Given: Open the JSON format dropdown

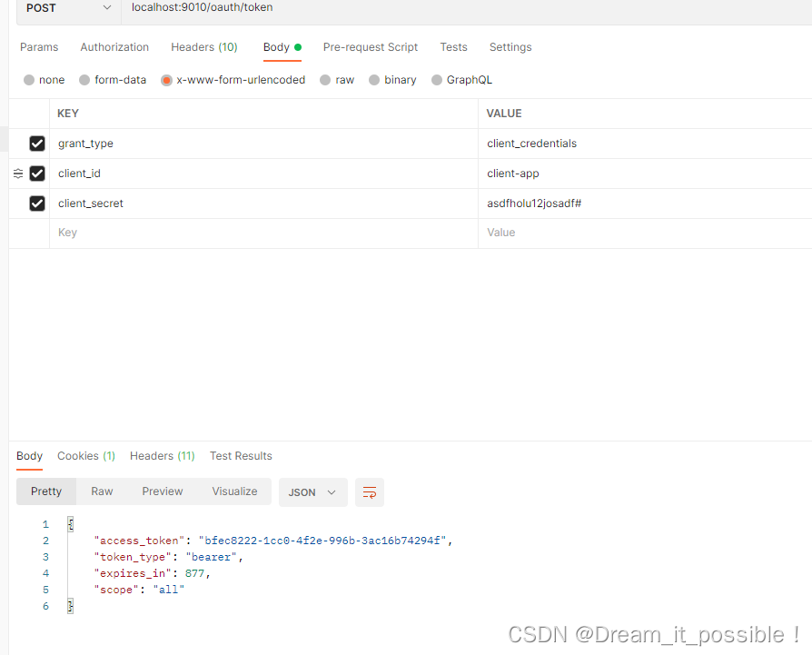Looking at the screenshot, I should pos(312,491).
